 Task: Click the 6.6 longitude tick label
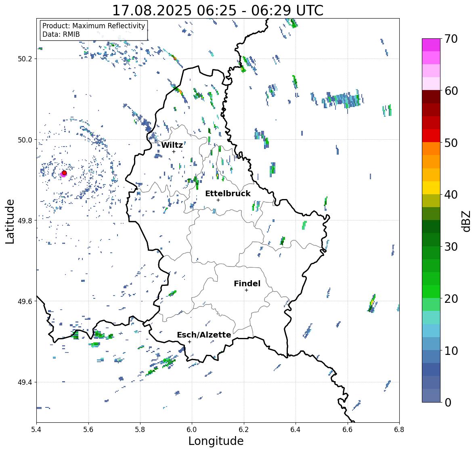(x=347, y=430)
